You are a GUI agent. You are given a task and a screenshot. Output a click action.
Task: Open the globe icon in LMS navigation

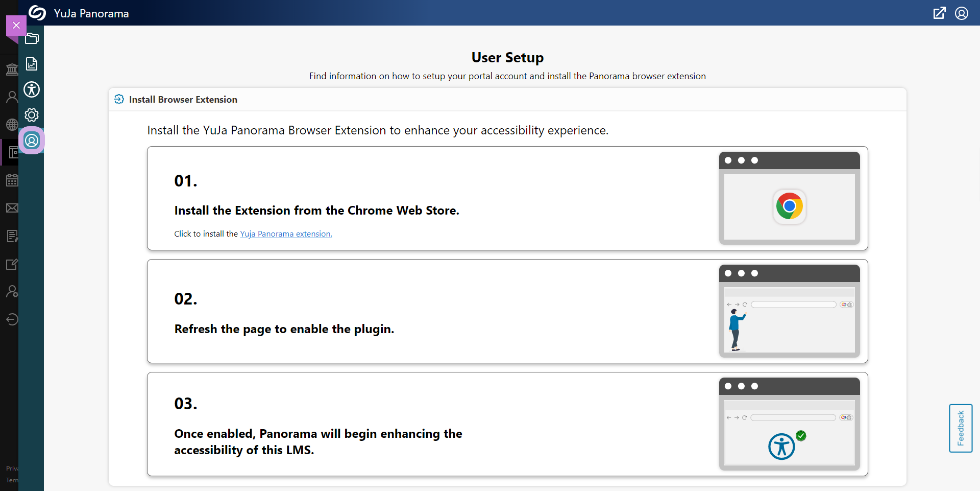click(x=12, y=124)
